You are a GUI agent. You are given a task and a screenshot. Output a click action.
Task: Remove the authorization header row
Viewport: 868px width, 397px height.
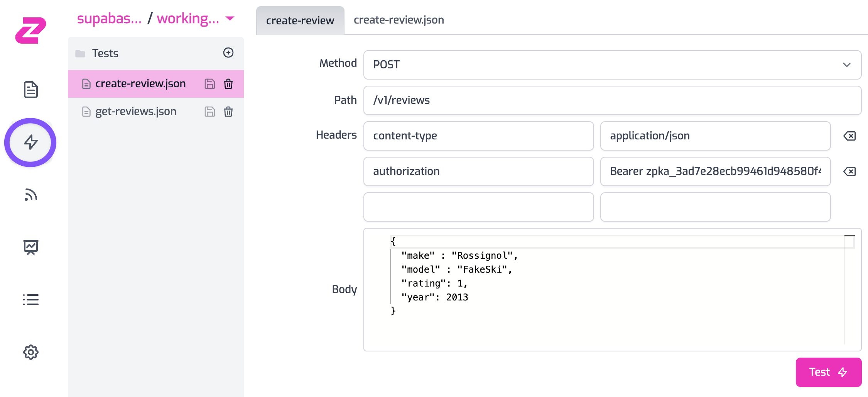coord(849,171)
